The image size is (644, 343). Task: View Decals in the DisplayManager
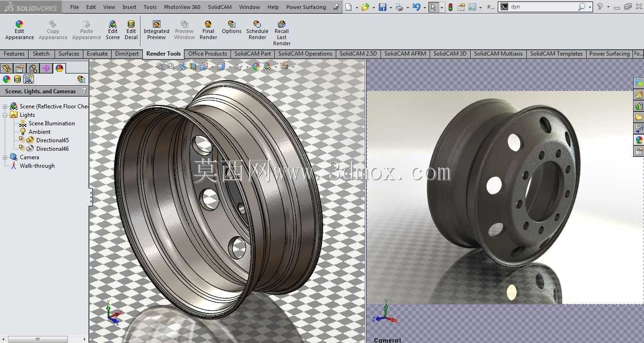tap(17, 79)
